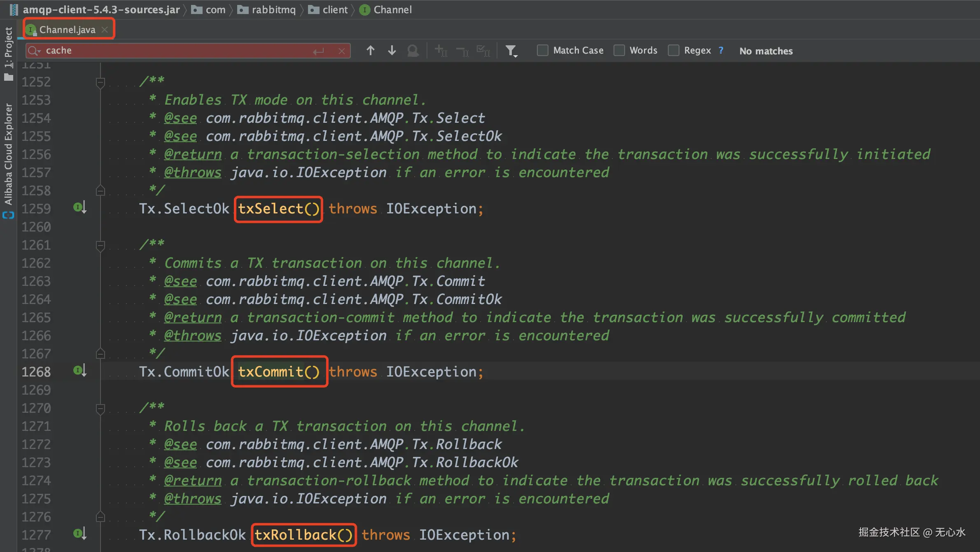Go to next search occurrence arrow

tap(392, 51)
